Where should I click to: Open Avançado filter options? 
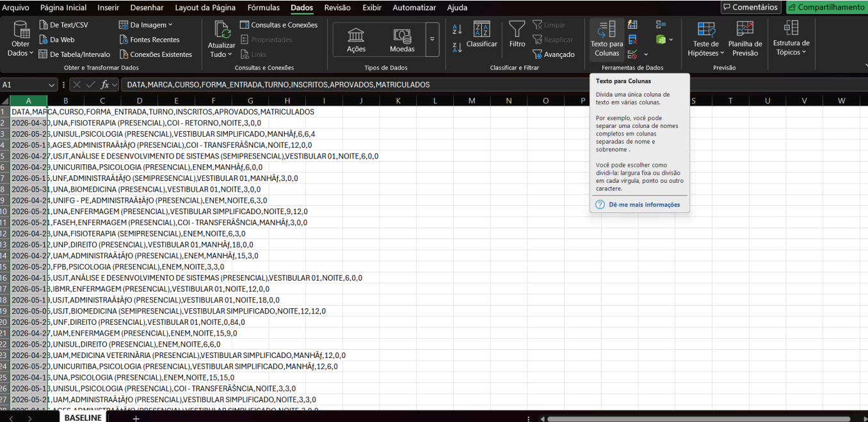pyautogui.click(x=554, y=54)
